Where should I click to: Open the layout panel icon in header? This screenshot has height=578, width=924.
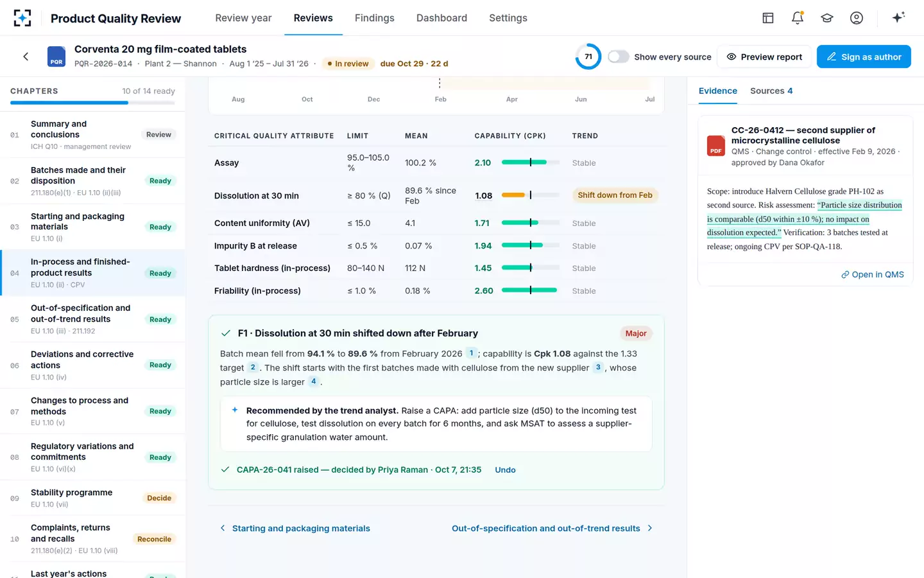(768, 18)
